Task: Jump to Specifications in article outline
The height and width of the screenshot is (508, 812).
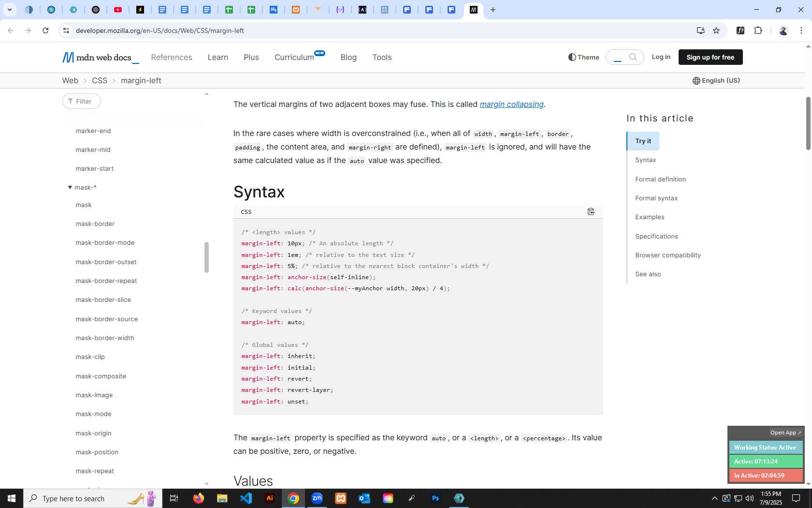Action: click(656, 236)
